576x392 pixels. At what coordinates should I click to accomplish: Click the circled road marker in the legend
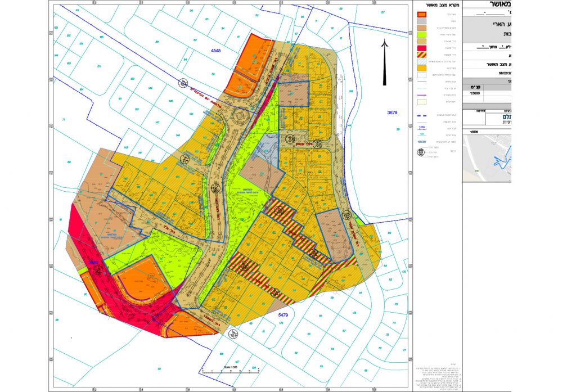pos(421,152)
